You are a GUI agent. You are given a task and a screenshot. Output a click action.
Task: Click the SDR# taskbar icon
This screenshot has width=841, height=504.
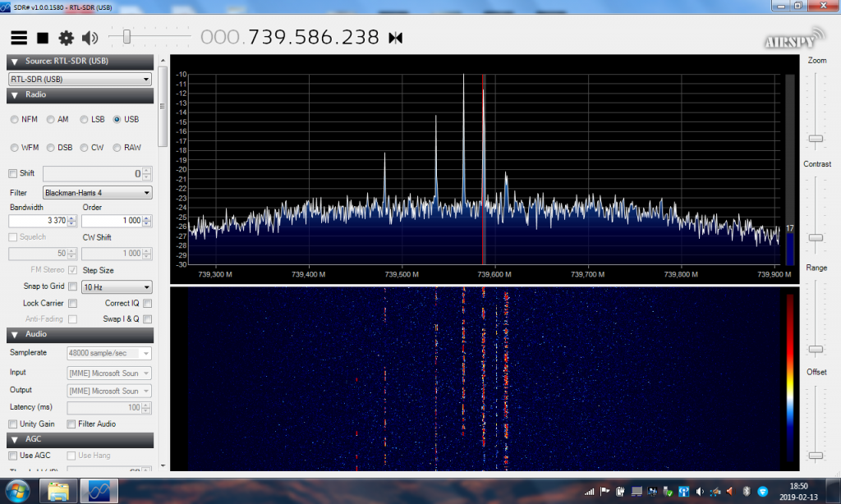point(99,491)
